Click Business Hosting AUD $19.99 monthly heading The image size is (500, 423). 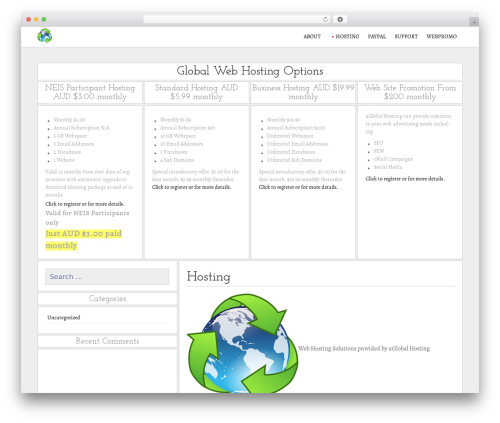point(303,92)
